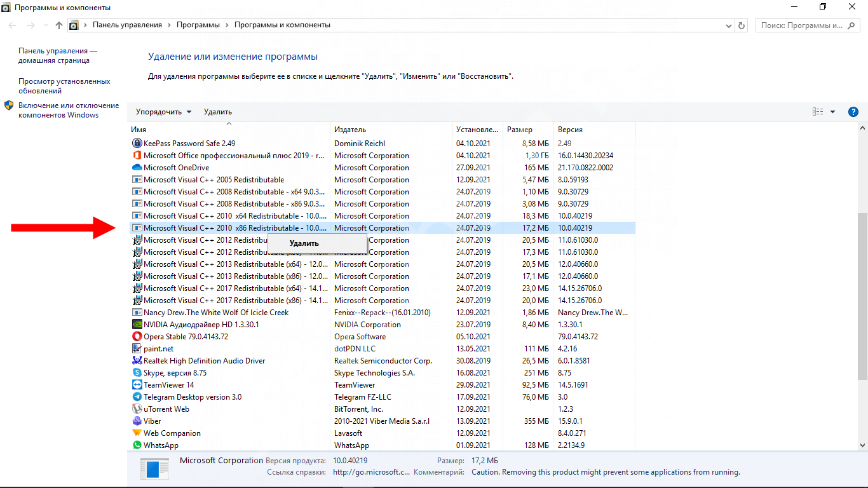This screenshot has width=868, height=488.
Task: Open help with the blue question mark
Action: (853, 112)
